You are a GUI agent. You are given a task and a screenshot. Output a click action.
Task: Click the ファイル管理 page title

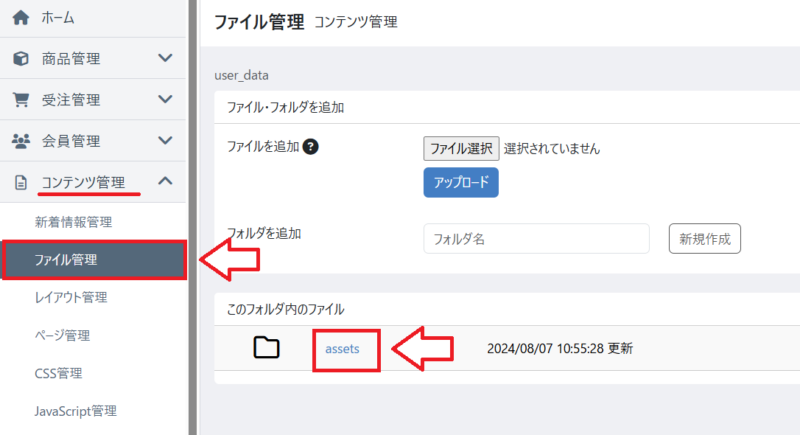point(259,22)
